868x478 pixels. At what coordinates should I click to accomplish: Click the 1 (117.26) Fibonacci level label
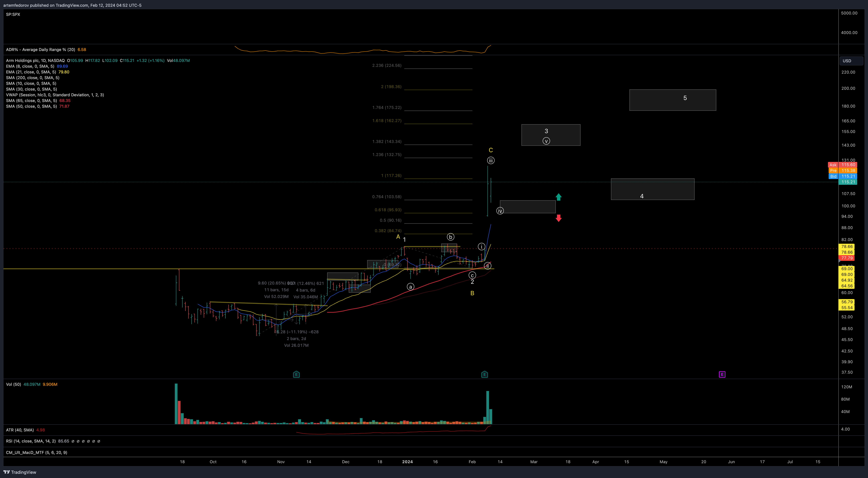click(x=391, y=176)
